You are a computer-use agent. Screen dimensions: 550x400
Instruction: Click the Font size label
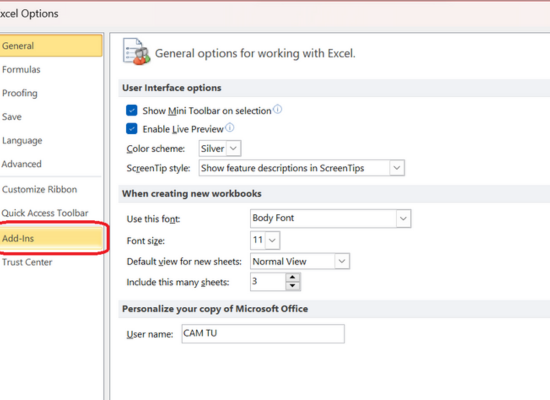[146, 241]
